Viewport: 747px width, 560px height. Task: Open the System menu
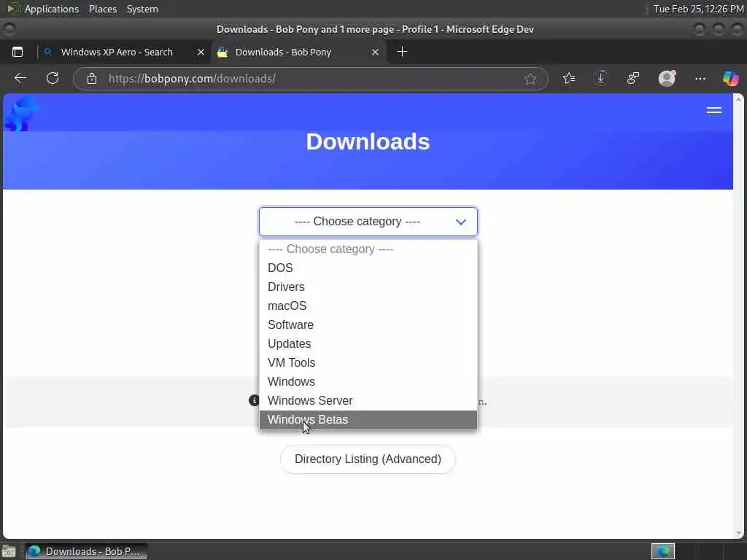tap(142, 9)
